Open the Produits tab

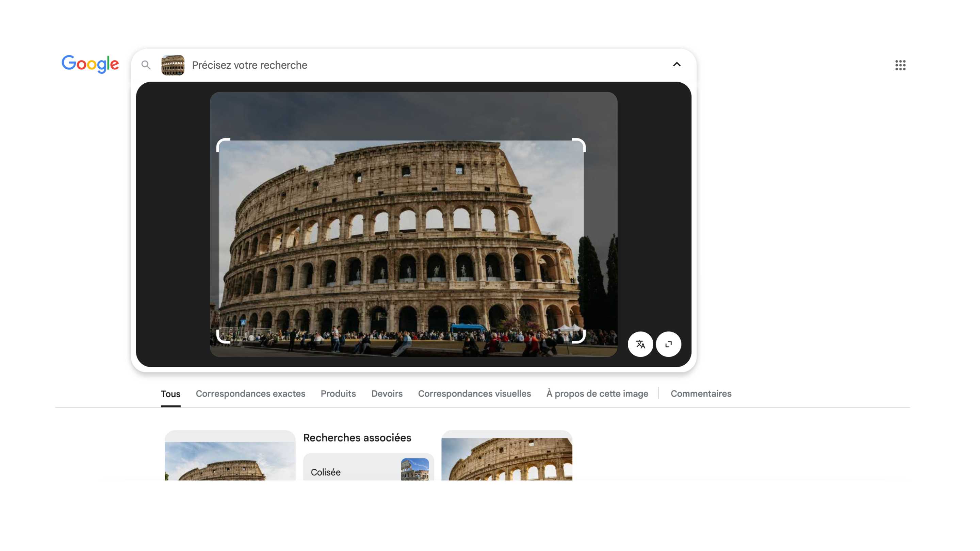[338, 394]
